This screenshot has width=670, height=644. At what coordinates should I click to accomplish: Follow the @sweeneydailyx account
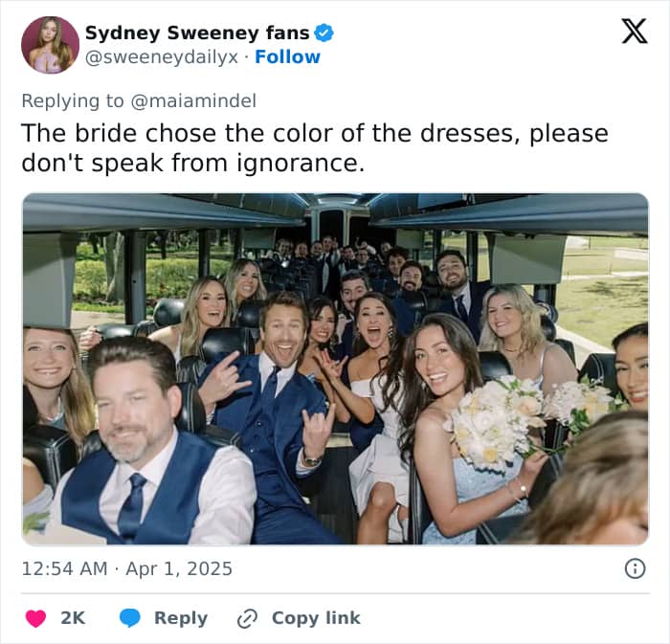pos(287,57)
